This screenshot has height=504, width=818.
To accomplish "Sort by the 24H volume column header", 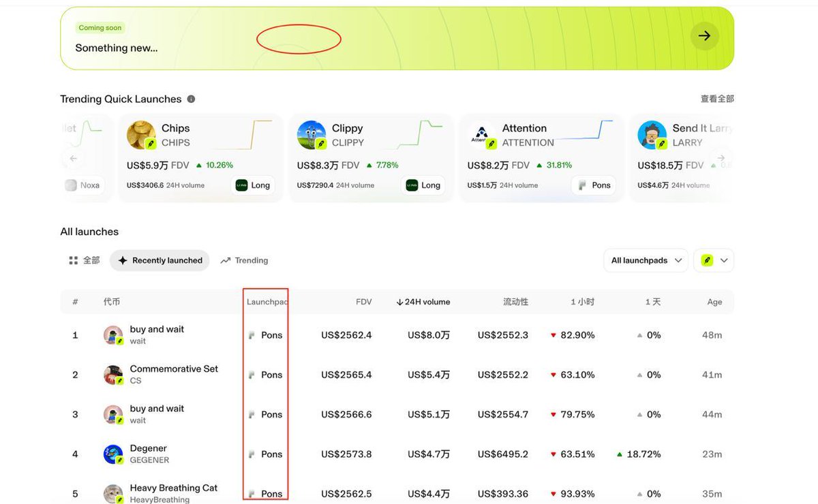I will 423,302.
